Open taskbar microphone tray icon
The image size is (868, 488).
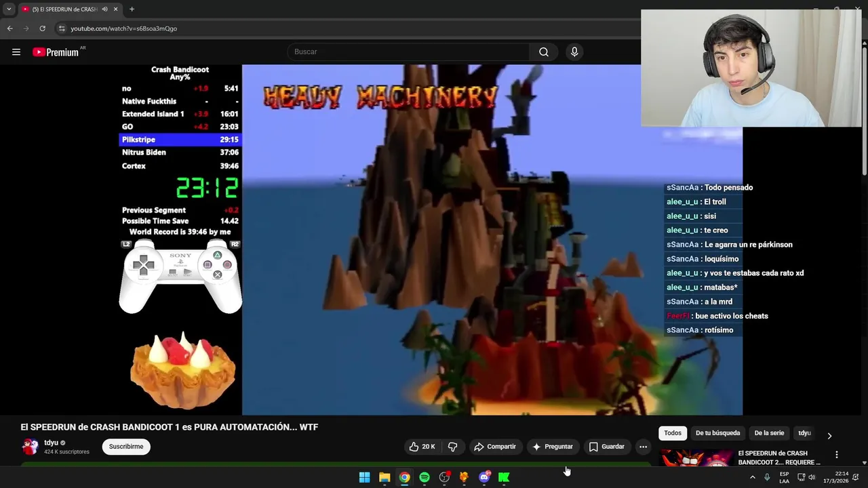tap(767, 477)
